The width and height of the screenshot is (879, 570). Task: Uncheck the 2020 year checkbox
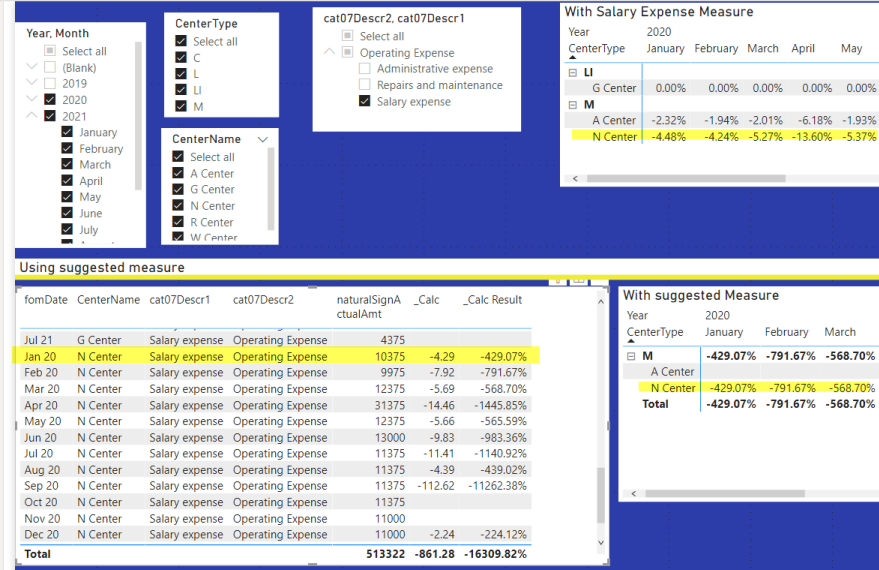(50, 99)
